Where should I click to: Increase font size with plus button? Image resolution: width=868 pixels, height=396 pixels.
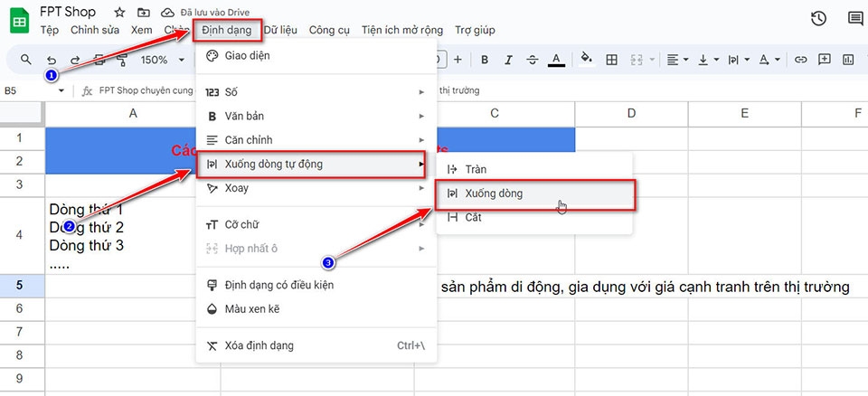click(x=458, y=60)
